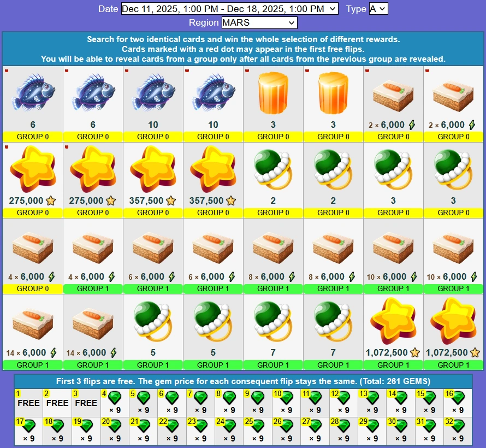The height and width of the screenshot is (448, 486).
Task: Click the green gem for flip 20
Action: pyautogui.click(x=115, y=426)
